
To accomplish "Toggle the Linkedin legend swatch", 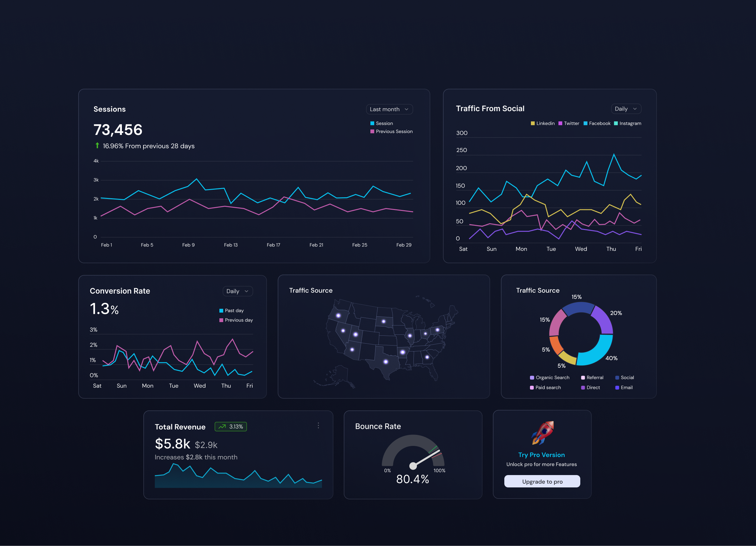I will (532, 124).
